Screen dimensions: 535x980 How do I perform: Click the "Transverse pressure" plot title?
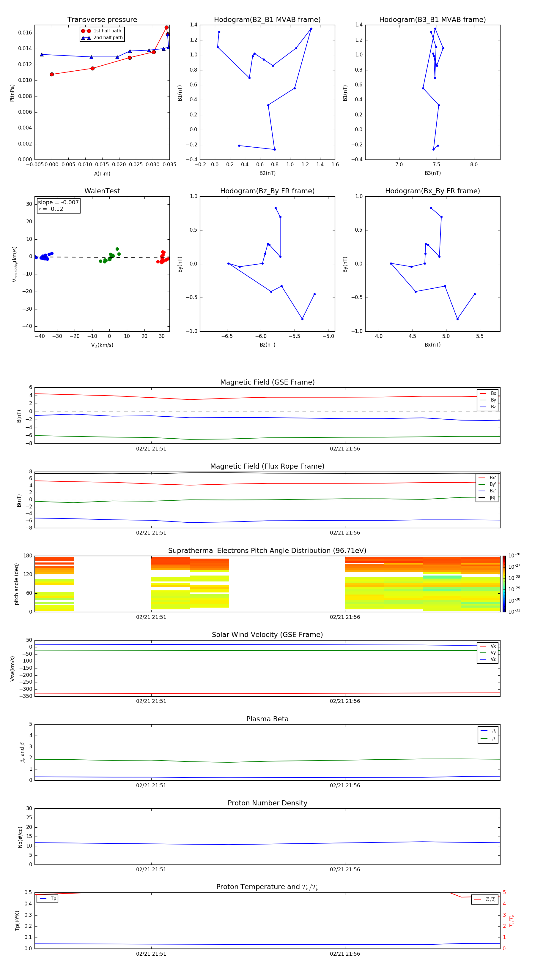102,20
